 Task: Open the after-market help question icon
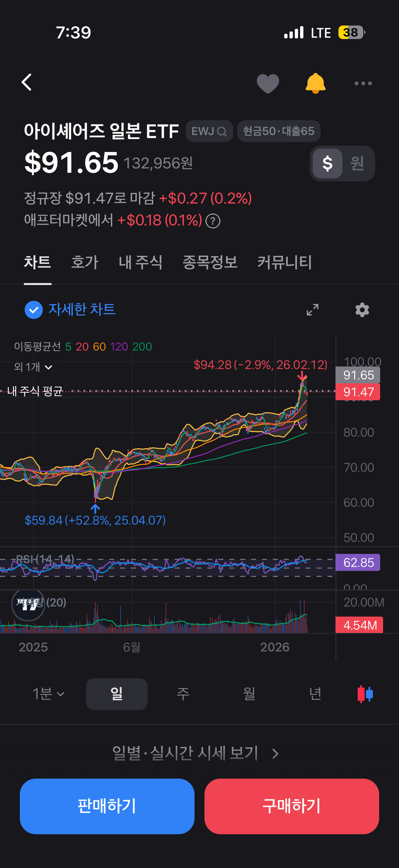[213, 221]
